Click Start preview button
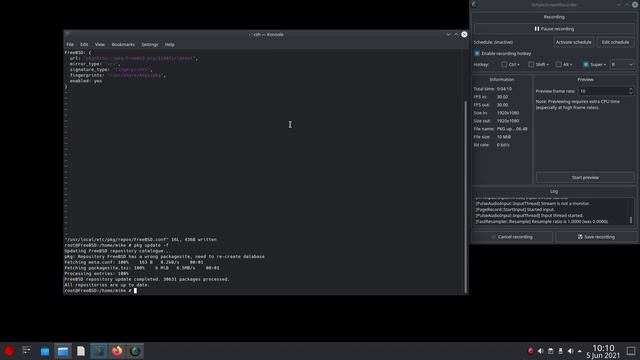 pyautogui.click(x=585, y=178)
